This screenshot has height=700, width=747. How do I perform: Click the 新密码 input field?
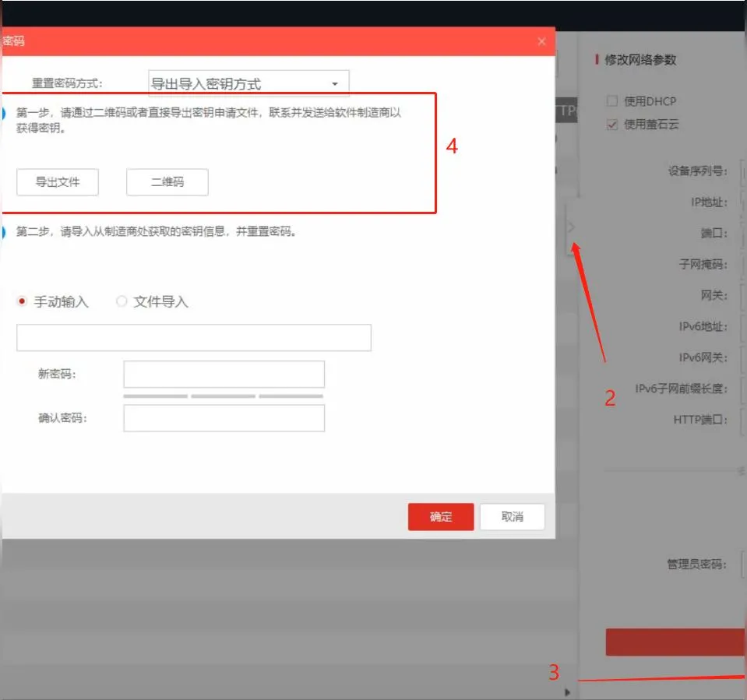pos(224,375)
